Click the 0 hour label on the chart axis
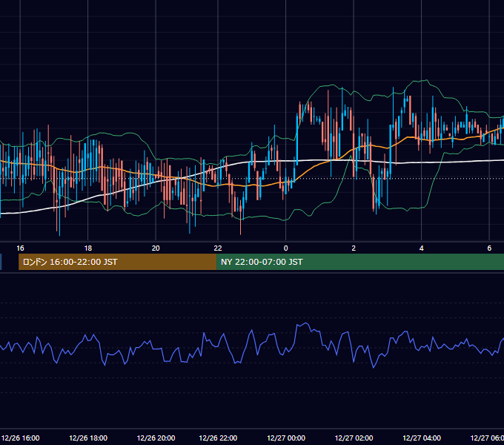The image size is (504, 445). [286, 248]
